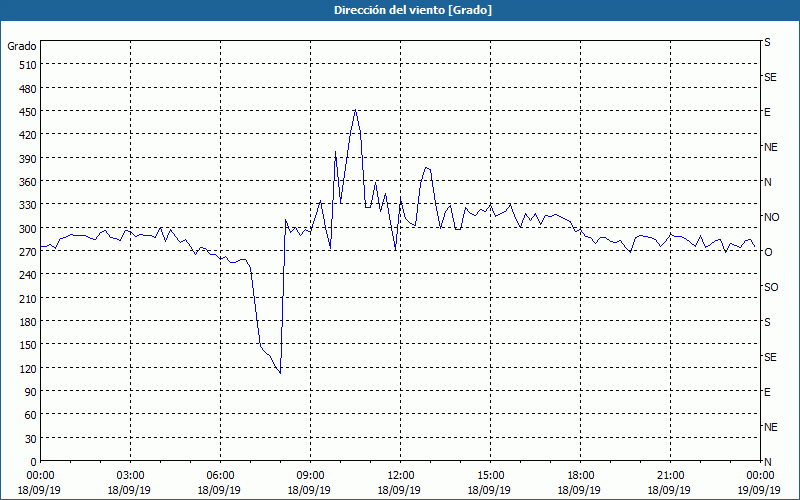800x500 pixels.
Task: Click the date label under 12:00
Action: [x=399, y=490]
